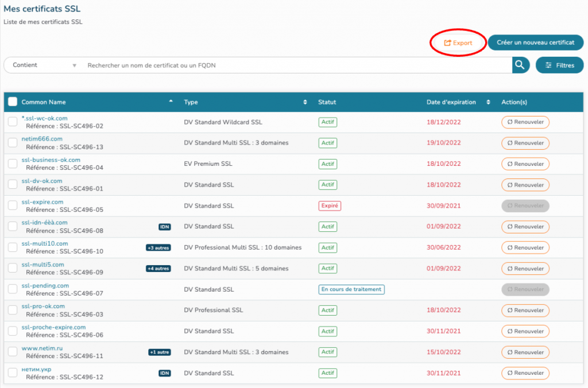The image size is (588, 388).
Task: Open the Filtres panel
Action: 559,65
